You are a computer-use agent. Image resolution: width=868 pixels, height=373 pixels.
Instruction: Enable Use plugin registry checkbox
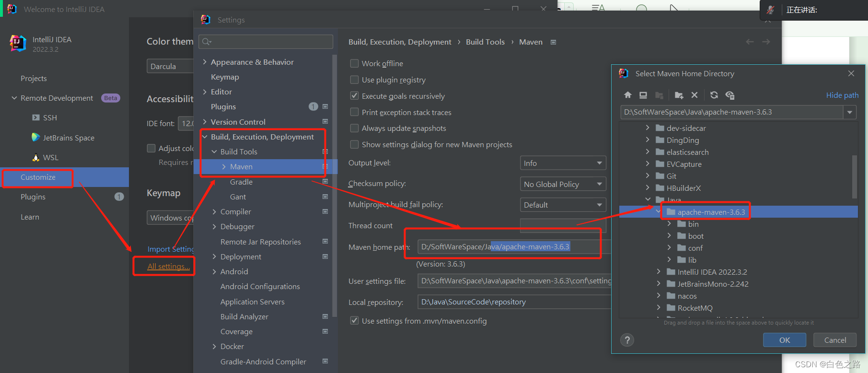pyautogui.click(x=354, y=80)
